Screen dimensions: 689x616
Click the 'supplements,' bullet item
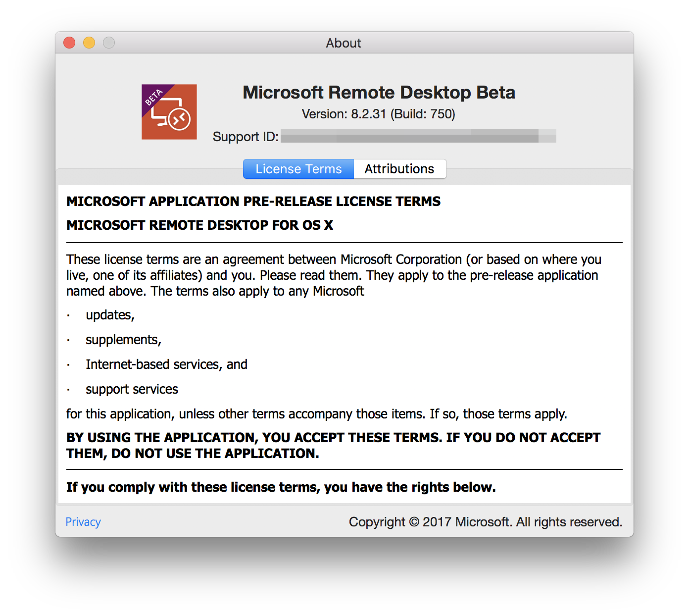tap(123, 340)
